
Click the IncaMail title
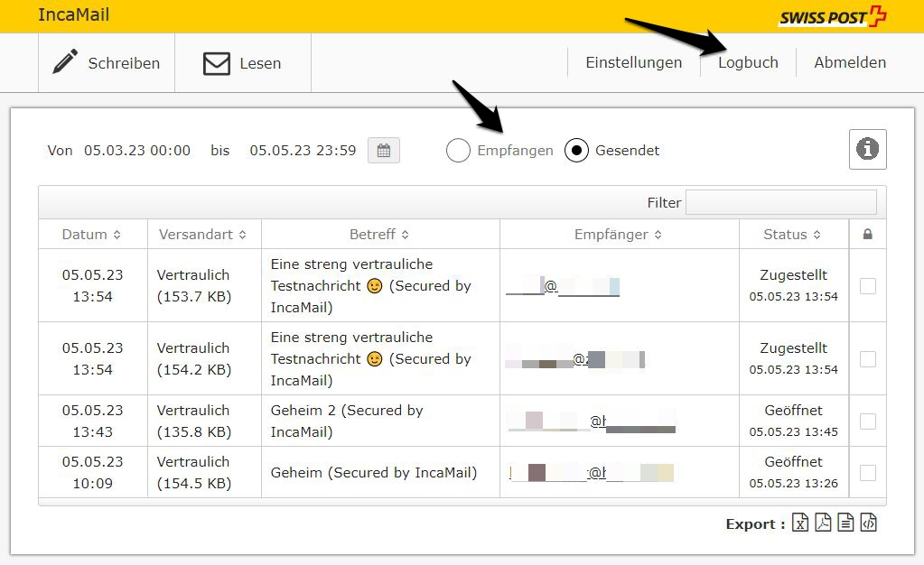pos(74,14)
